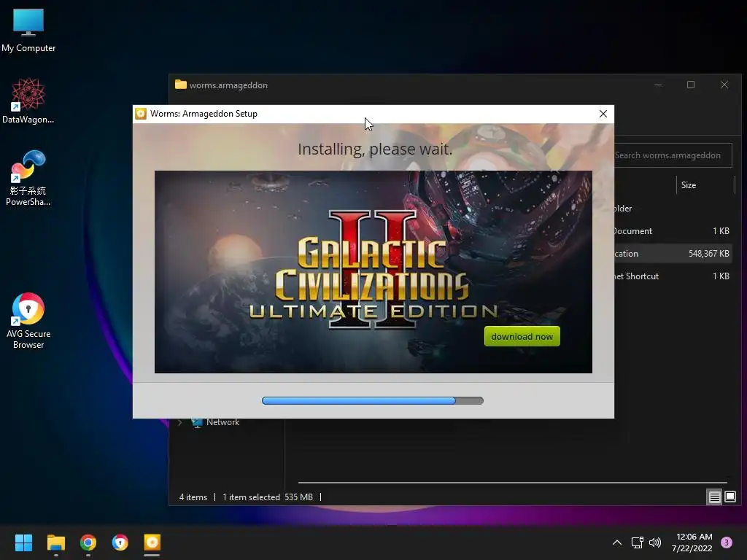
Task: Minimize the worms.armageddon Explorer window
Action: coord(658,85)
